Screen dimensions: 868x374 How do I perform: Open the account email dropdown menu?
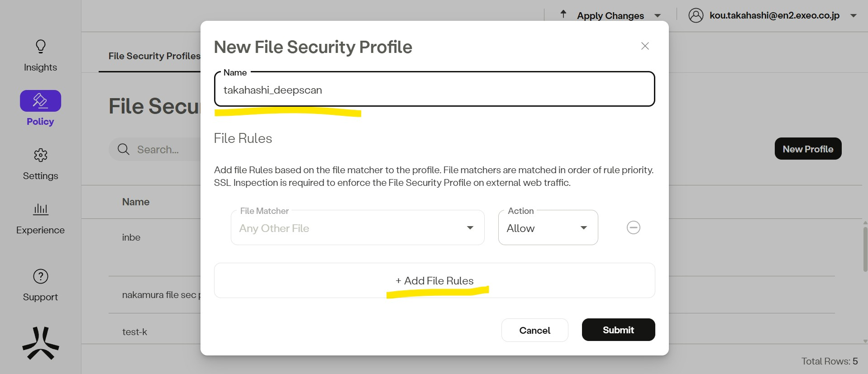[x=854, y=16]
